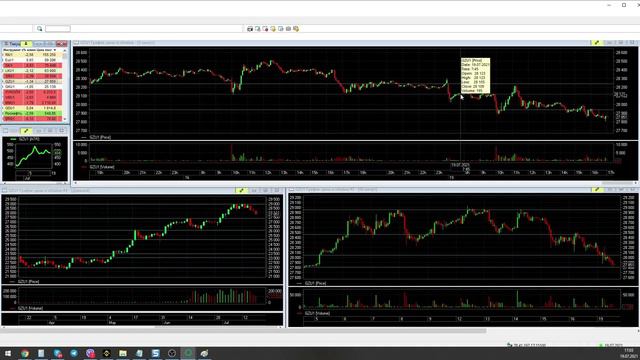
Task: Click GZU1 [Volume] legend on main chart
Action: pyautogui.click(x=102, y=167)
